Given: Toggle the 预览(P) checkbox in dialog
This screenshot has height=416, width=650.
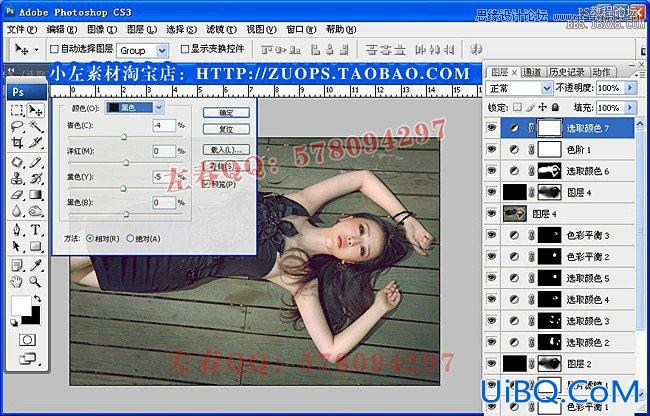Looking at the screenshot, I should tap(206, 184).
